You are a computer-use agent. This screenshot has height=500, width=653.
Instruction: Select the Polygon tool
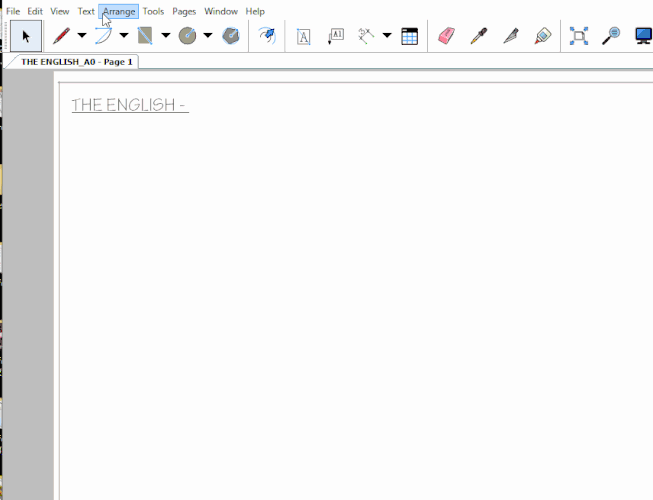point(231,36)
